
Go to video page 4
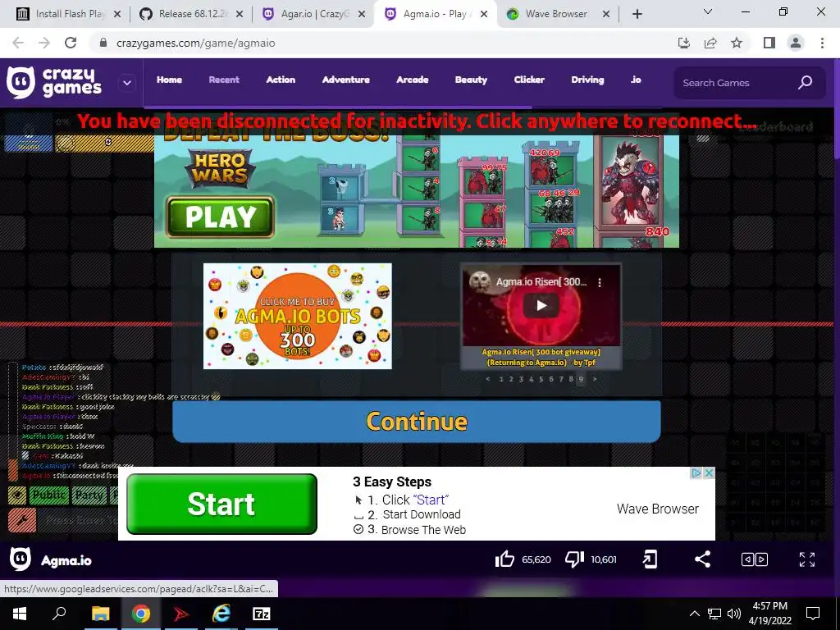(x=531, y=379)
